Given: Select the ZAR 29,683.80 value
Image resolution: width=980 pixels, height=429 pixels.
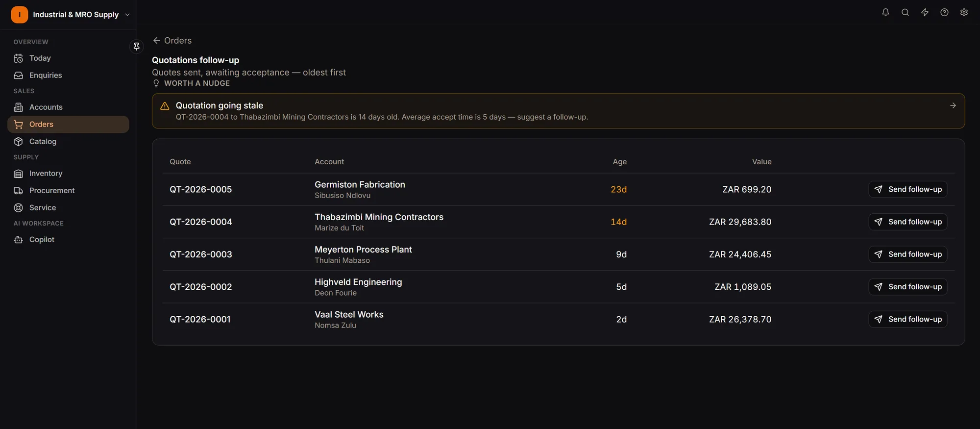Looking at the screenshot, I should click(740, 222).
